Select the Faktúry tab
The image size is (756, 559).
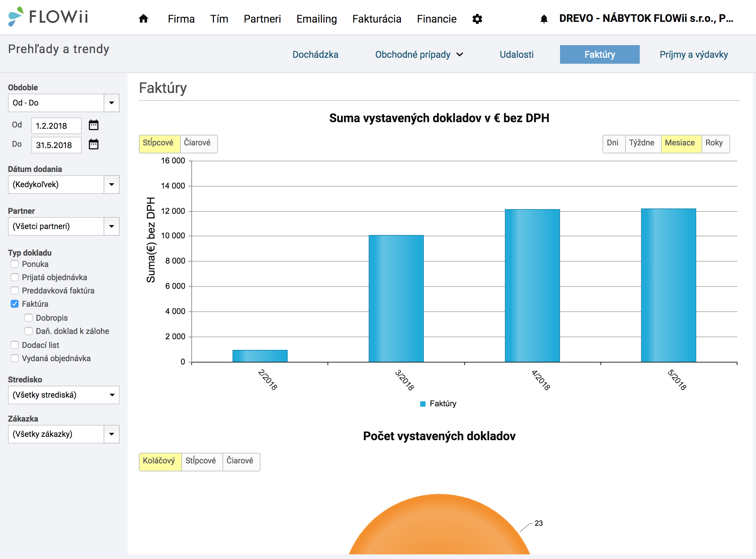[x=600, y=54]
